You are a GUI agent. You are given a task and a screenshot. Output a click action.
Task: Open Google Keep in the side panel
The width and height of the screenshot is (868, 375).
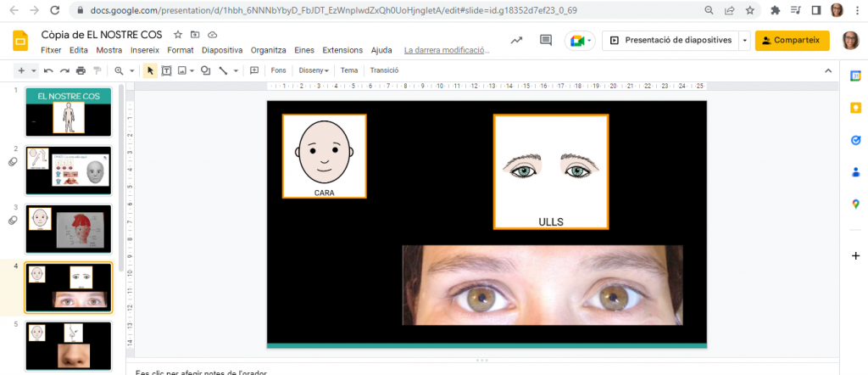click(x=855, y=108)
